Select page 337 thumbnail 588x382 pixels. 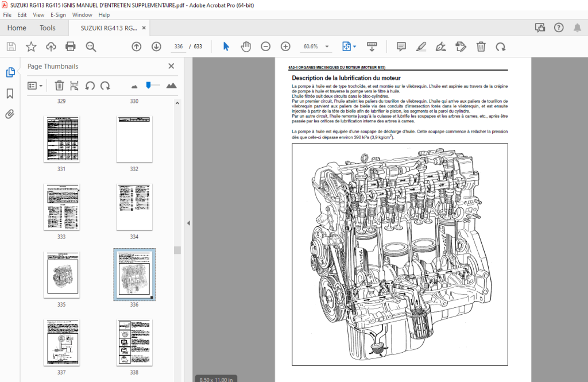coord(61,342)
